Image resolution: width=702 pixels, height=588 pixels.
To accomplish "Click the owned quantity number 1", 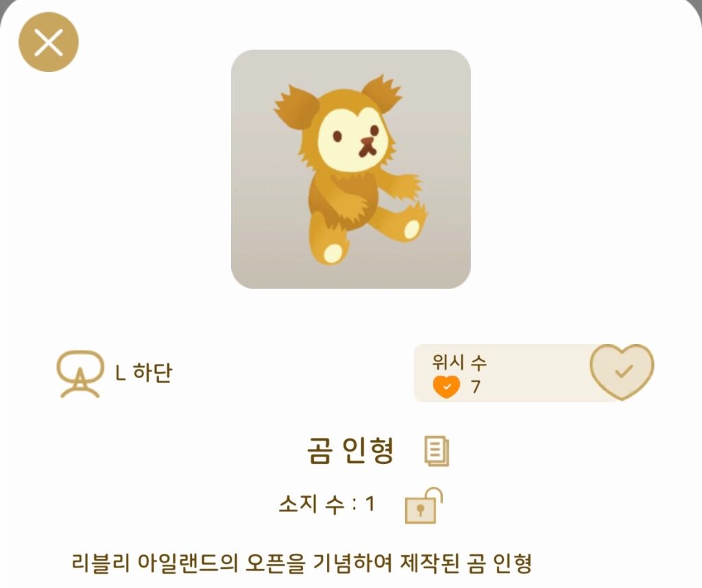I will 370,504.
